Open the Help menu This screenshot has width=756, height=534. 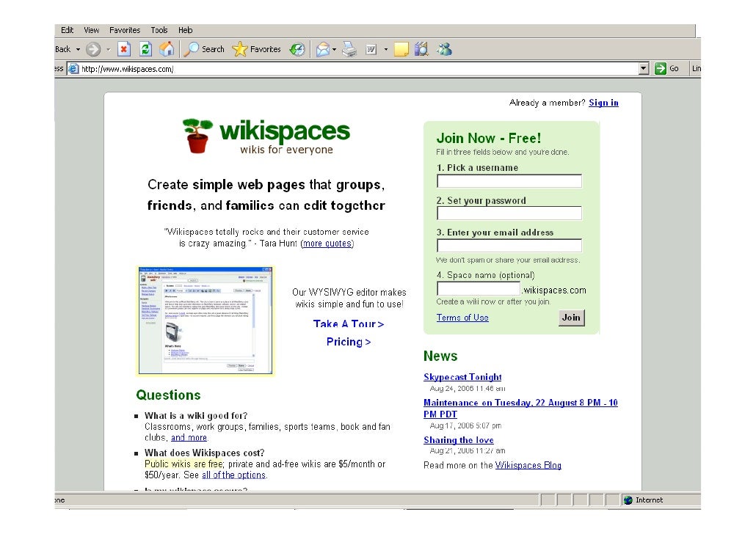pos(185,30)
